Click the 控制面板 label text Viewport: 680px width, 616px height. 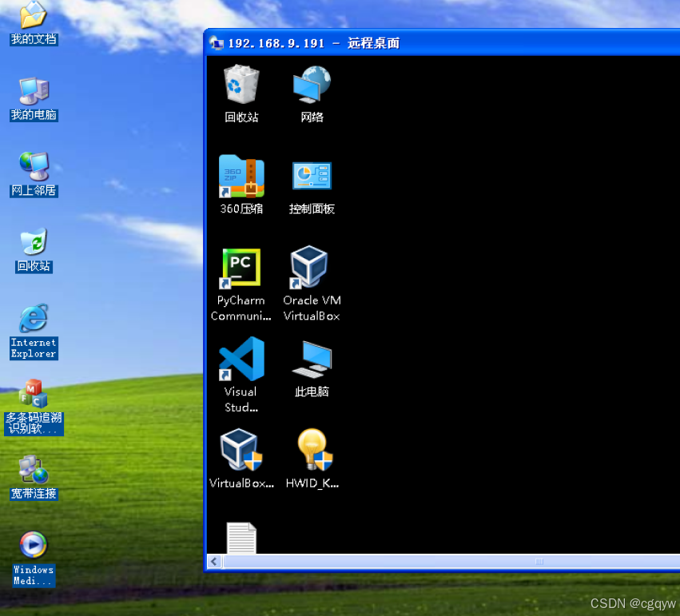[312, 209]
